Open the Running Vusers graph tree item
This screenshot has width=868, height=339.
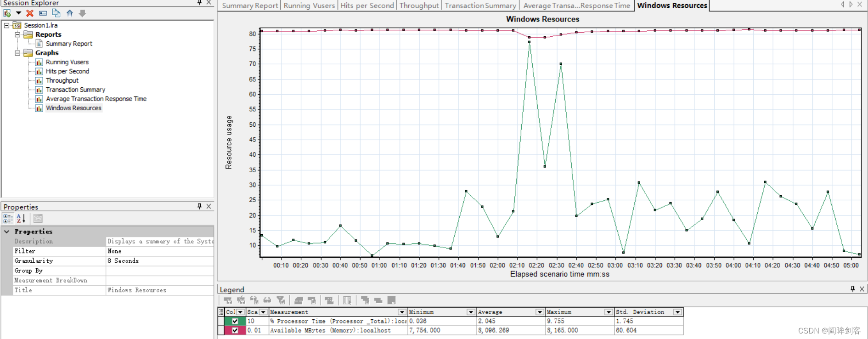(x=67, y=62)
